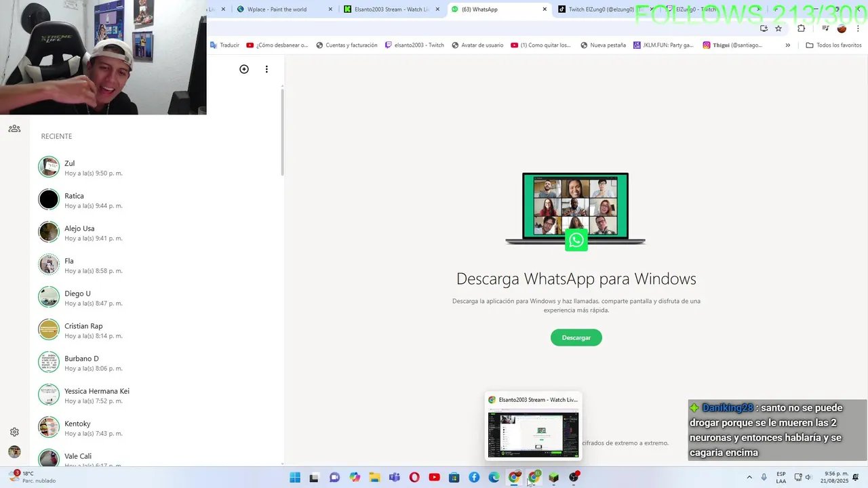Add a new status with plus icon

pyautogui.click(x=244, y=69)
